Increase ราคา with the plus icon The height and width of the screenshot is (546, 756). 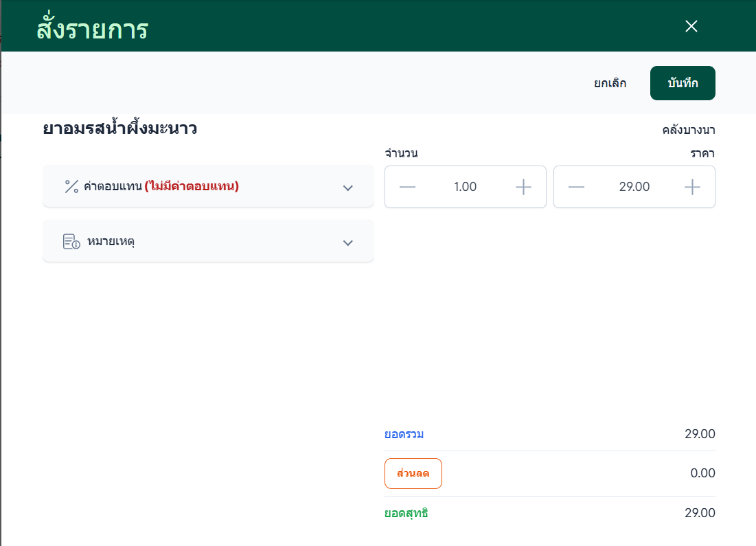pyautogui.click(x=692, y=187)
